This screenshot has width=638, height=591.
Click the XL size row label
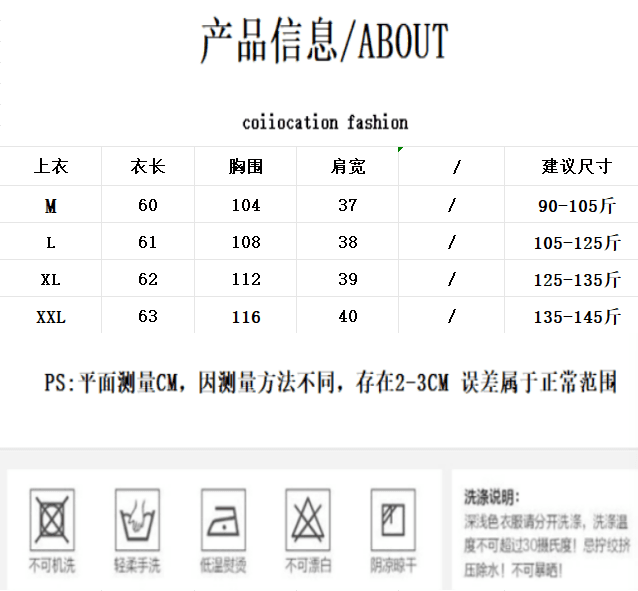point(51,280)
